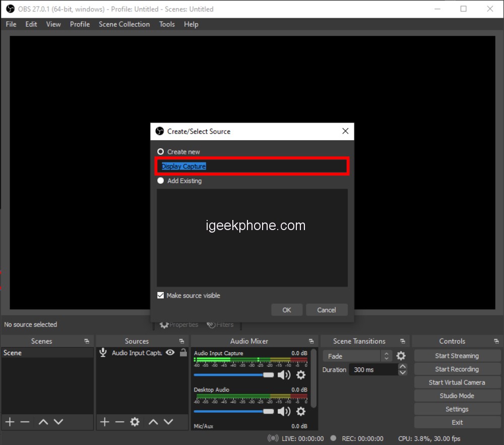504x445 pixels.
Task: Lock the Audio Input Capture source
Action: (x=183, y=353)
